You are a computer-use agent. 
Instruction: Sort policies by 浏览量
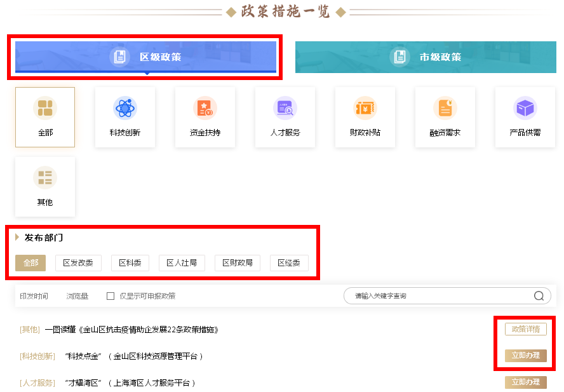pyautogui.click(x=77, y=296)
